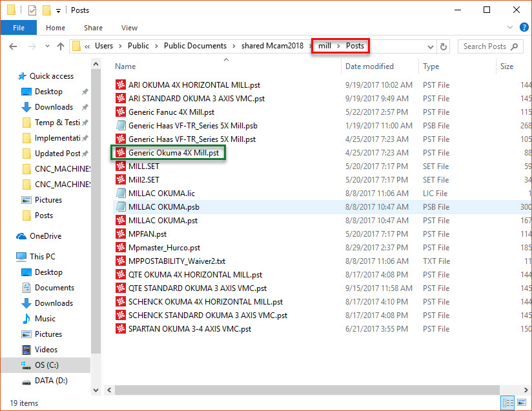
Task: Select QTE OKUMA 4X HORIZONTAL MILL.pst
Action: pyautogui.click(x=195, y=275)
